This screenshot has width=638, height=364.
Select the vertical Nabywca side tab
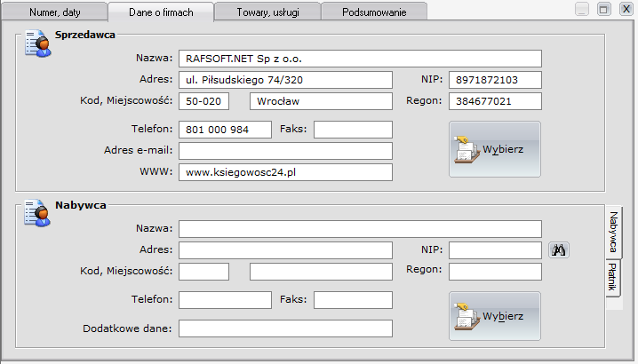tap(613, 233)
